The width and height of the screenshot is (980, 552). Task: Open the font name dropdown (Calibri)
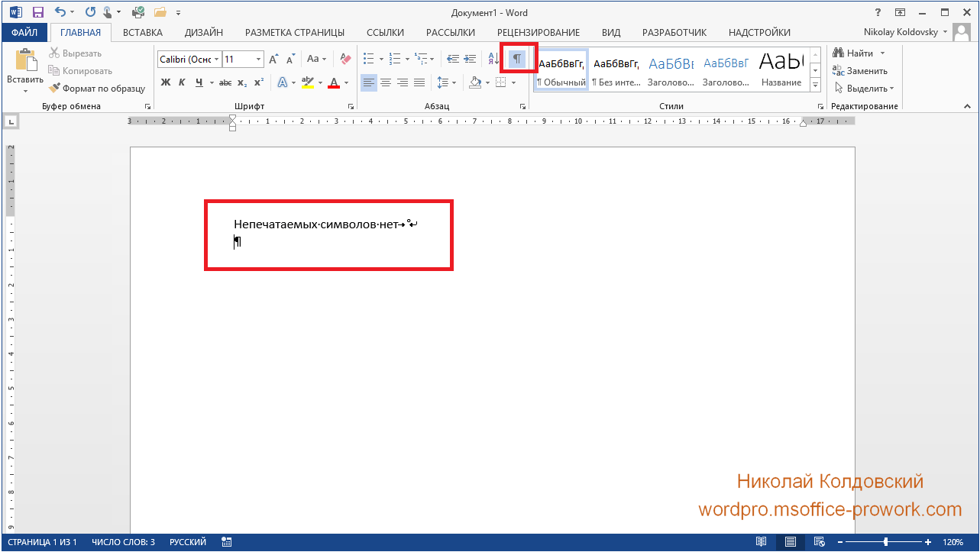coord(217,60)
